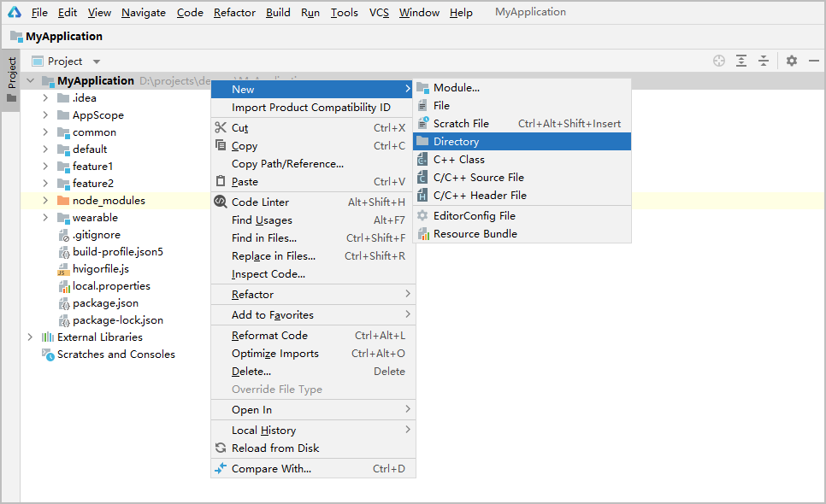The image size is (826, 504).
Task: Select Replace in Files option
Action: [x=314, y=255]
